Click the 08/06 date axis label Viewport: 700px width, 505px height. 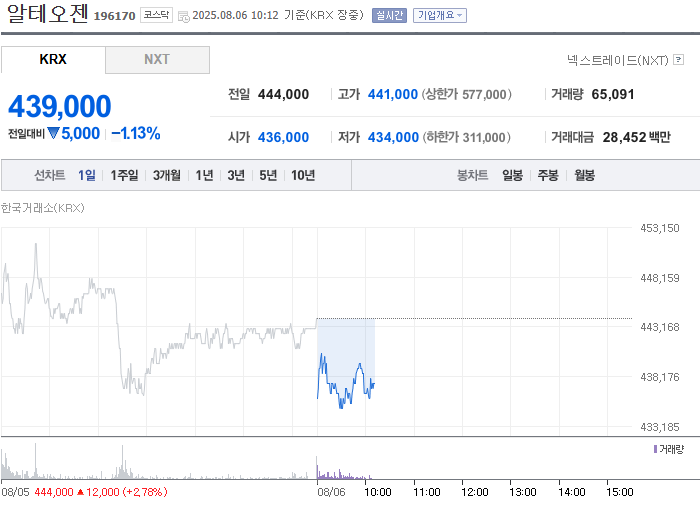pos(331,492)
